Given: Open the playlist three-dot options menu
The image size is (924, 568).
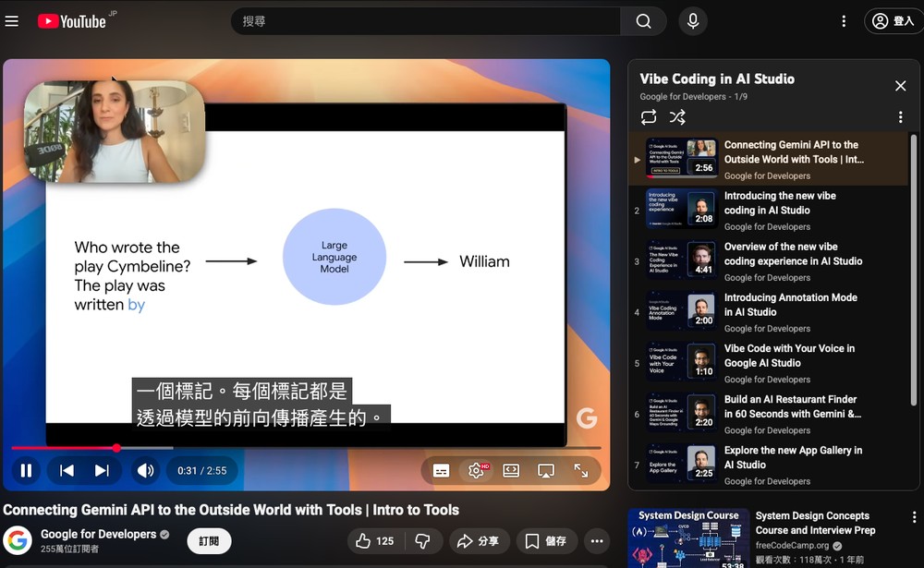Looking at the screenshot, I should tap(901, 116).
